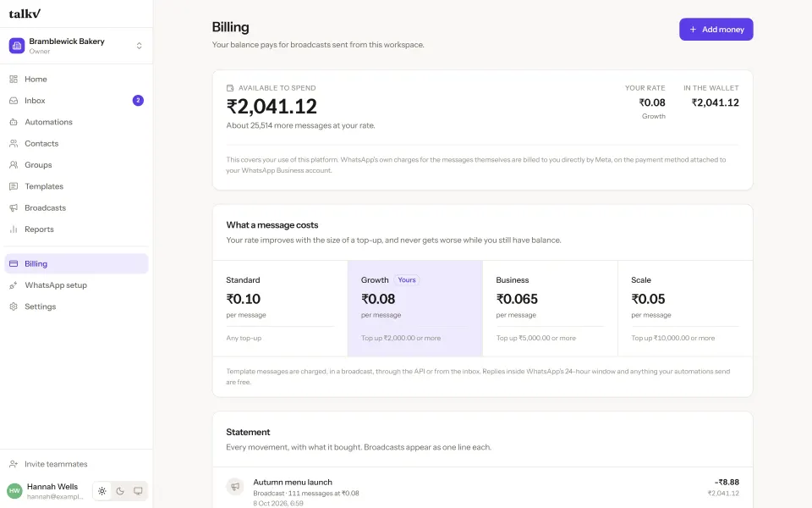Click the Your rate ₹0.08 value
Image resolution: width=812 pixels, height=508 pixels.
click(x=652, y=102)
